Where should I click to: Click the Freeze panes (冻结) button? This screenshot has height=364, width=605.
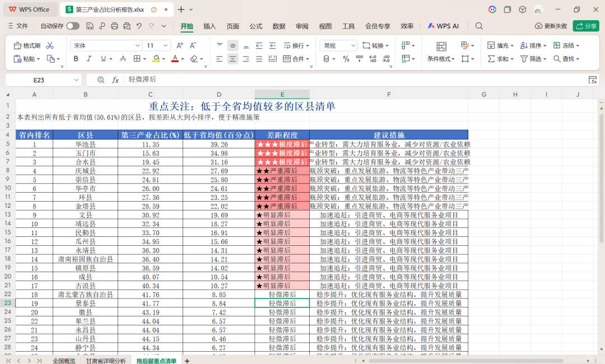(566, 45)
